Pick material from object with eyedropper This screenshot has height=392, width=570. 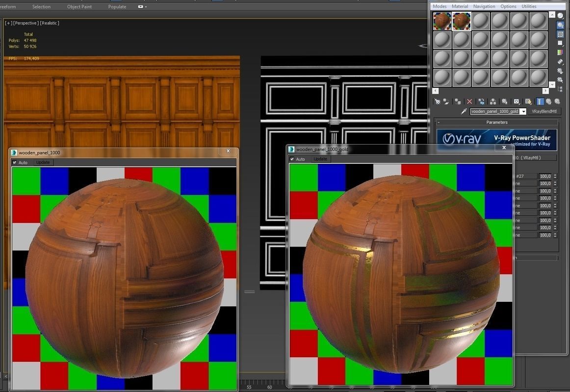coord(464,111)
